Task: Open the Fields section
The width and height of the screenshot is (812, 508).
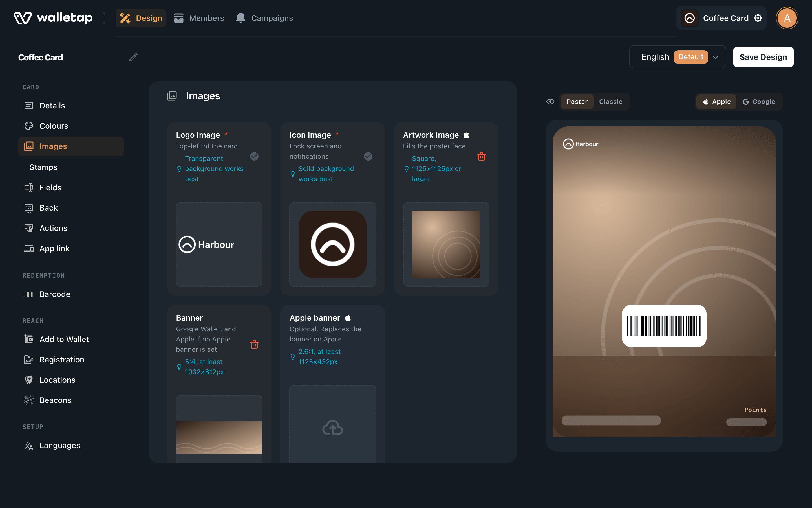Action: coord(71,187)
